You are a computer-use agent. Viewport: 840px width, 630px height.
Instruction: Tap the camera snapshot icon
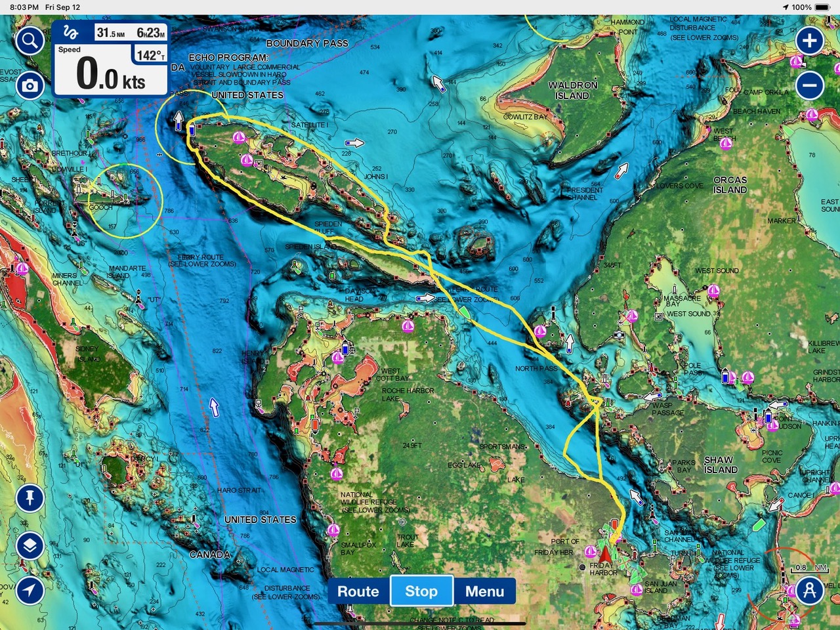click(30, 86)
